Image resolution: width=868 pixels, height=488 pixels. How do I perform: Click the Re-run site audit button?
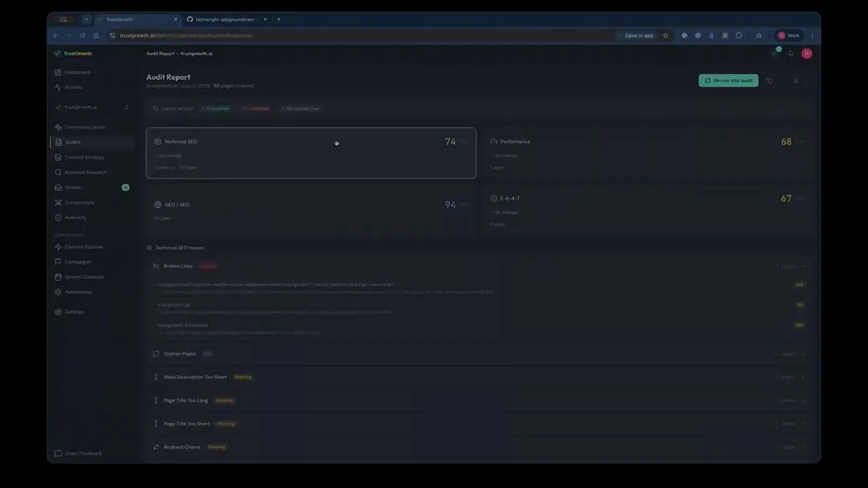728,80
